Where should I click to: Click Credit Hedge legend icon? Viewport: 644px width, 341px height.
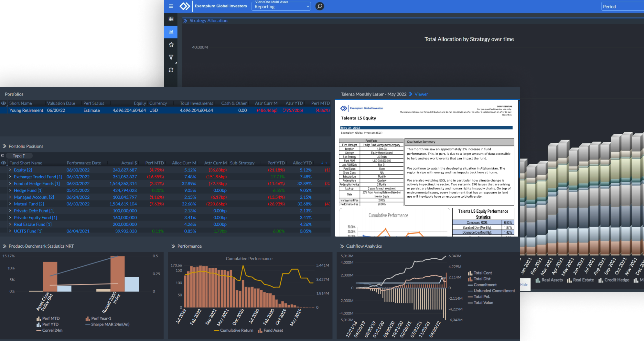tap(601, 280)
